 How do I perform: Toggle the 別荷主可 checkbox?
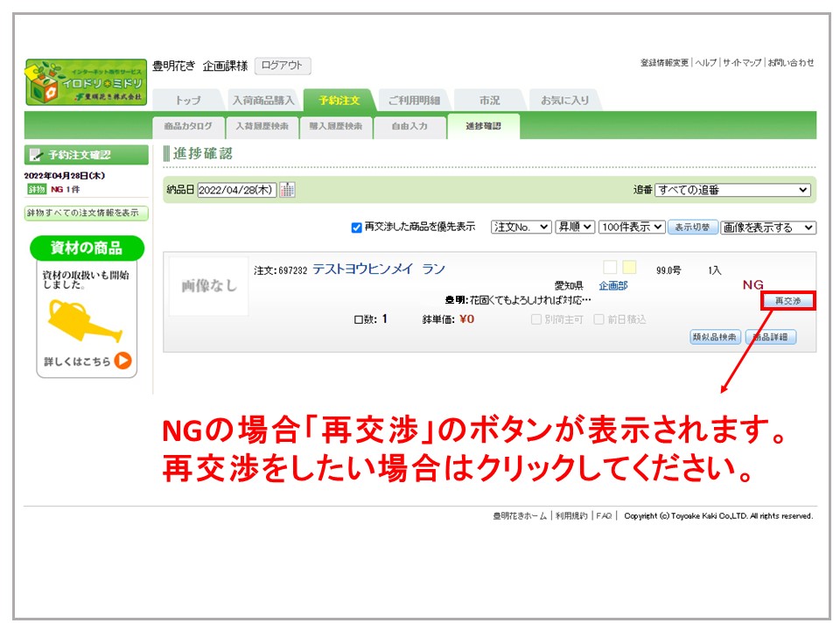(536, 319)
